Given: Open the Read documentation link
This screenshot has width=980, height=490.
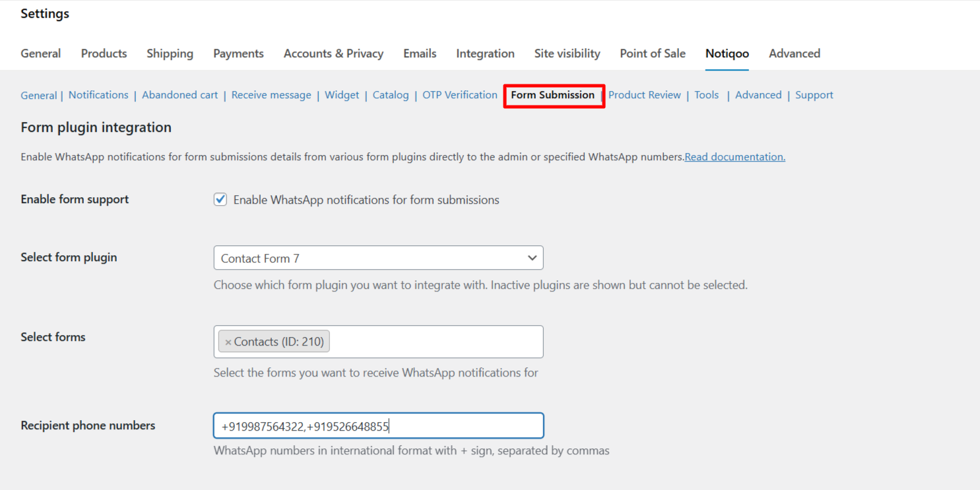Looking at the screenshot, I should pos(735,157).
